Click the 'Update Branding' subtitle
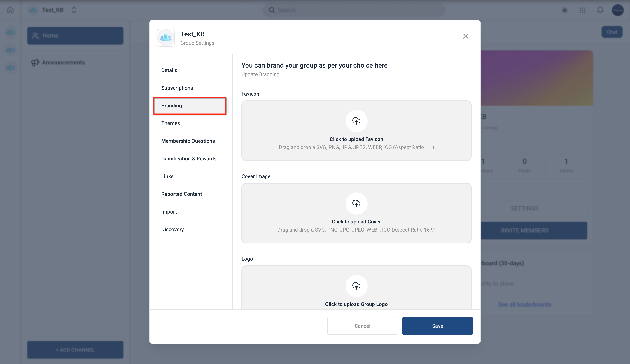This screenshot has width=630, height=364. [x=260, y=74]
